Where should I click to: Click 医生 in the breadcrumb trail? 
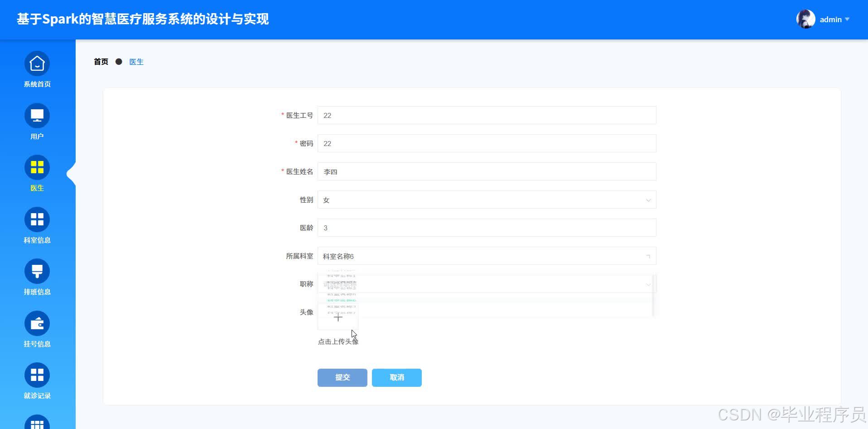[136, 61]
